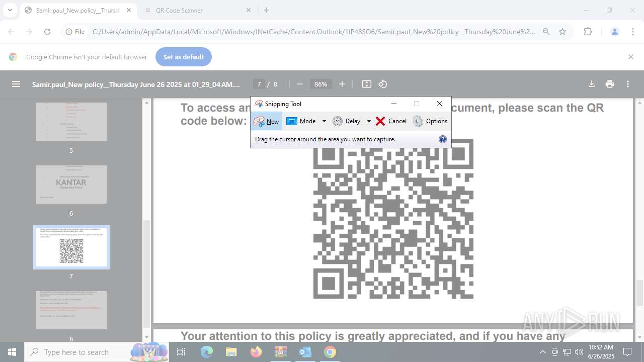This screenshot has height=362, width=644.
Task: Open the PDF sidebar menu icon
Action: (16, 84)
